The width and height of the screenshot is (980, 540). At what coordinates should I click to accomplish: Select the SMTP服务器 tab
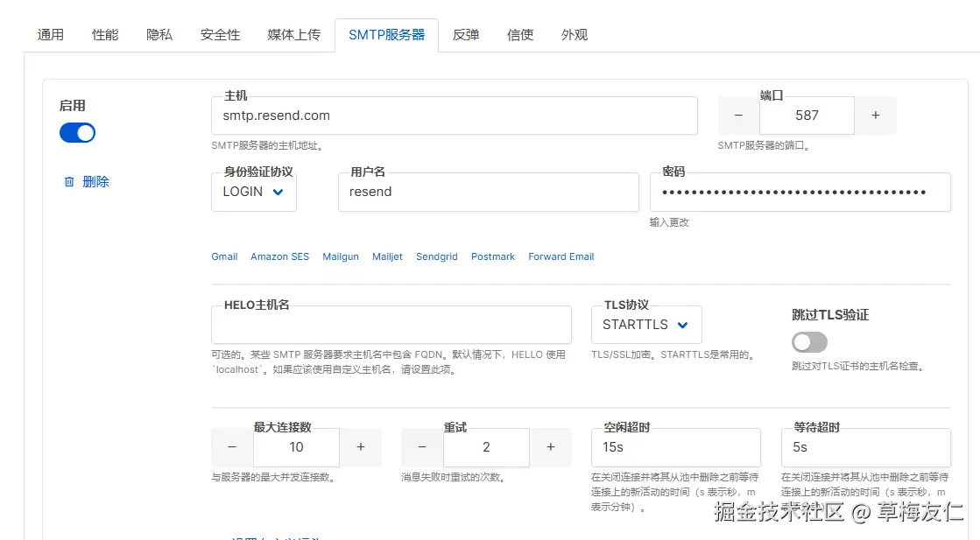(386, 35)
